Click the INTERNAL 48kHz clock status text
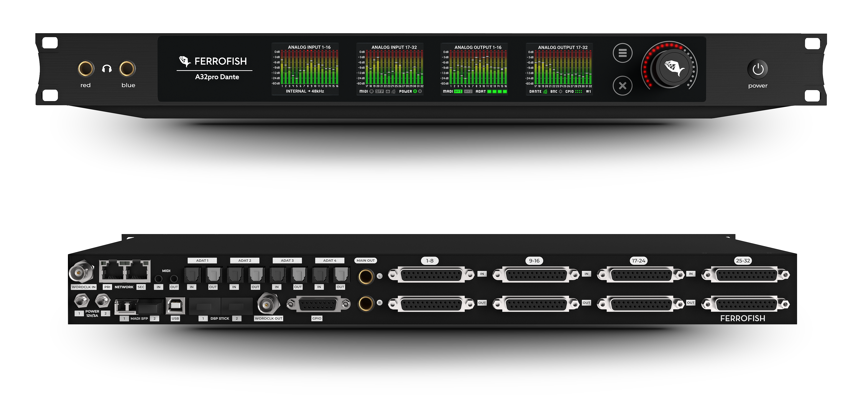The width and height of the screenshot is (868, 402). (x=305, y=91)
